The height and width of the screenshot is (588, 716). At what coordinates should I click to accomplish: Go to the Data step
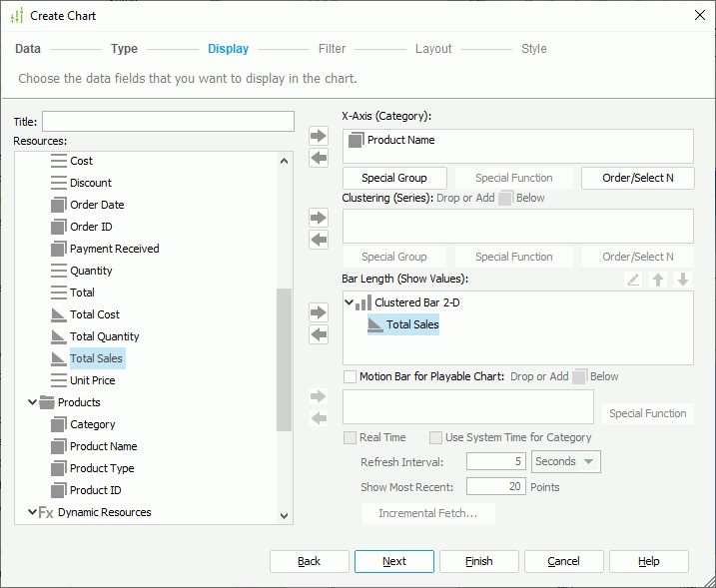click(x=28, y=49)
